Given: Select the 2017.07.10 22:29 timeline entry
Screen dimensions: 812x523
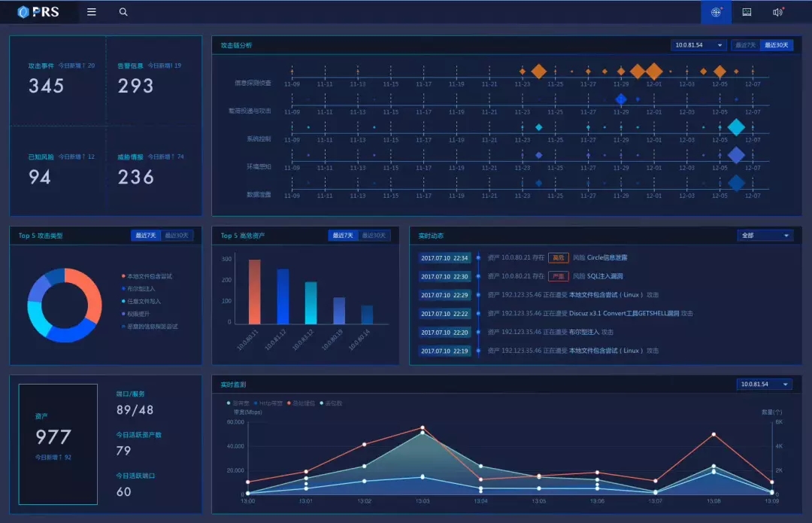Looking at the screenshot, I should tap(444, 295).
